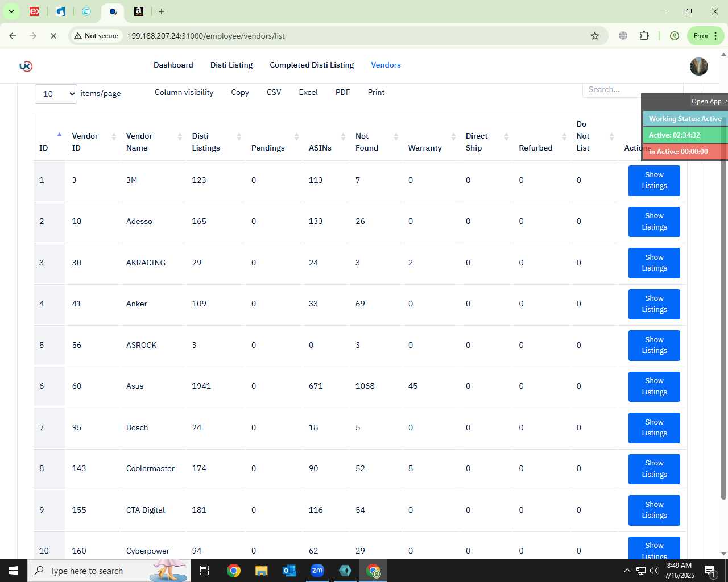Export table as Excel
Viewport: 728px width, 582px height.
tap(308, 92)
